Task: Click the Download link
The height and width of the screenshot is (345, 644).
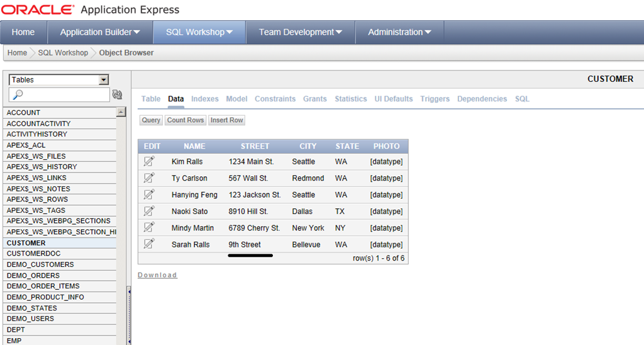Action: click(x=157, y=275)
